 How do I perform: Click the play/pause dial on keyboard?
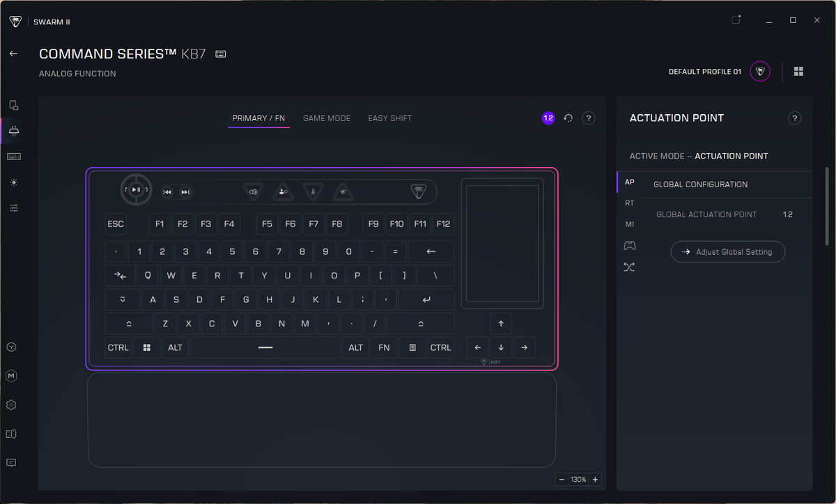[x=137, y=189]
